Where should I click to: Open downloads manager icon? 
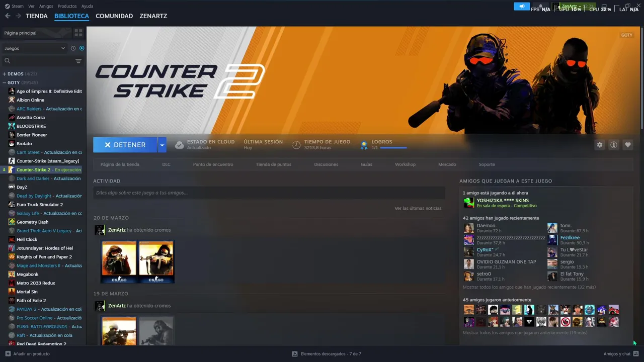pos(295,354)
